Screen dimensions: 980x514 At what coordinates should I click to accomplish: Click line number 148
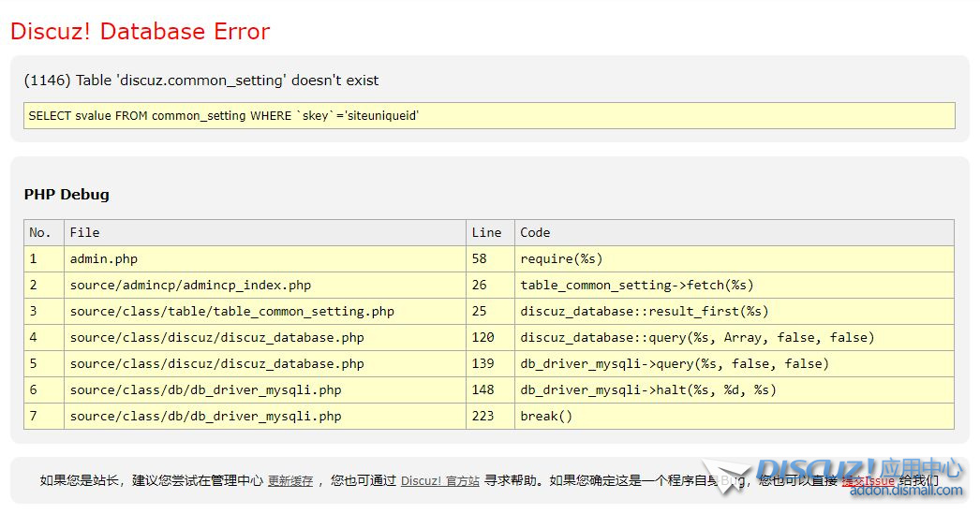483,389
